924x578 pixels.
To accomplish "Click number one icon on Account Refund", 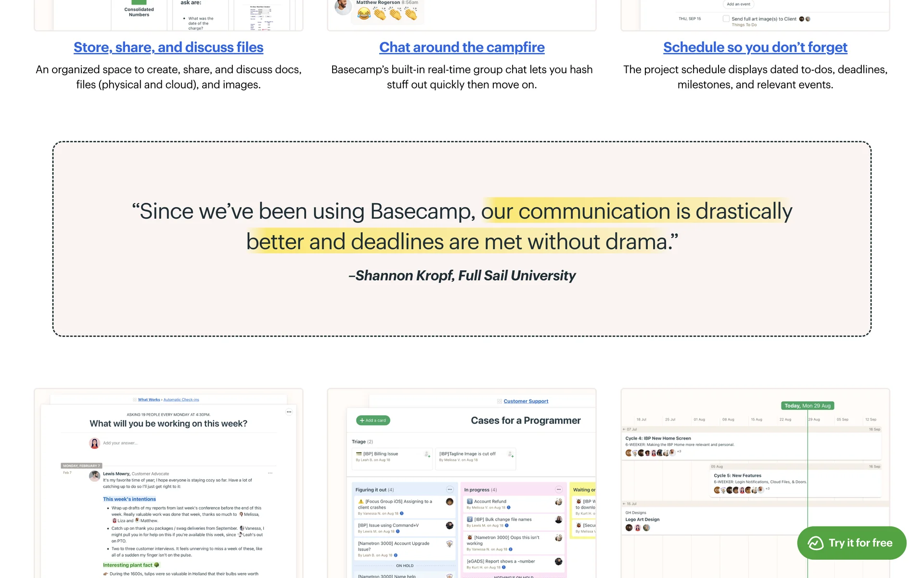I will click(x=470, y=501).
